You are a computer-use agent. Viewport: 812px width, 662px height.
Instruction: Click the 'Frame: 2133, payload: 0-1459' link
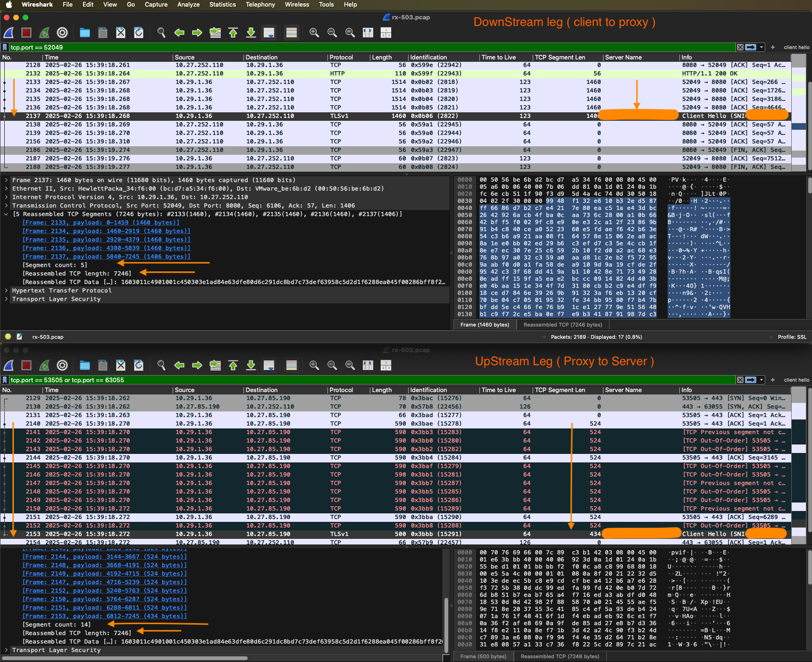101,223
